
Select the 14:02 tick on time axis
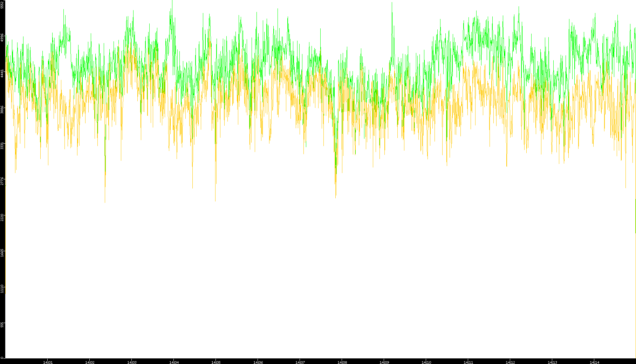(90, 362)
